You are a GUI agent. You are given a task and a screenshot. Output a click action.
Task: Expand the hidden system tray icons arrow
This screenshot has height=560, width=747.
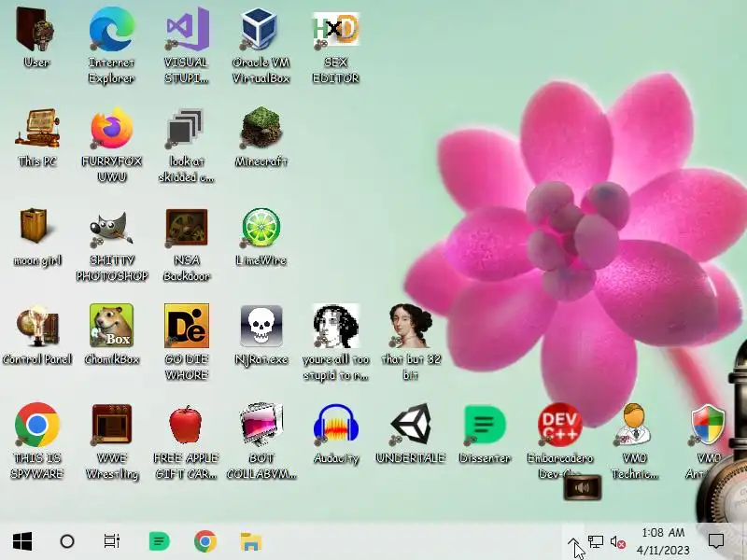click(x=574, y=542)
